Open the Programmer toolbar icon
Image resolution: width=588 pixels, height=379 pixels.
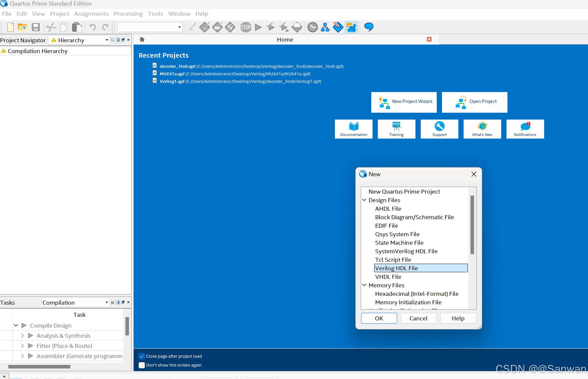[x=338, y=27]
